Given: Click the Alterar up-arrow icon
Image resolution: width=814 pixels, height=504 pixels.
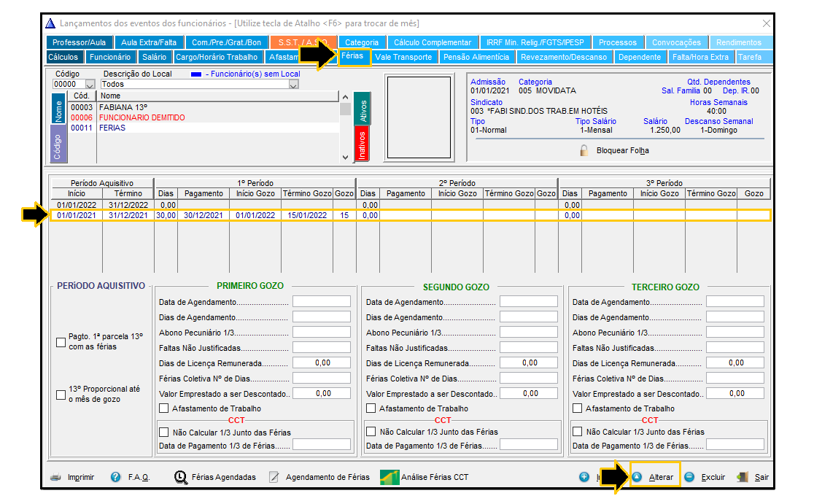Looking at the screenshot, I should point(637,476).
